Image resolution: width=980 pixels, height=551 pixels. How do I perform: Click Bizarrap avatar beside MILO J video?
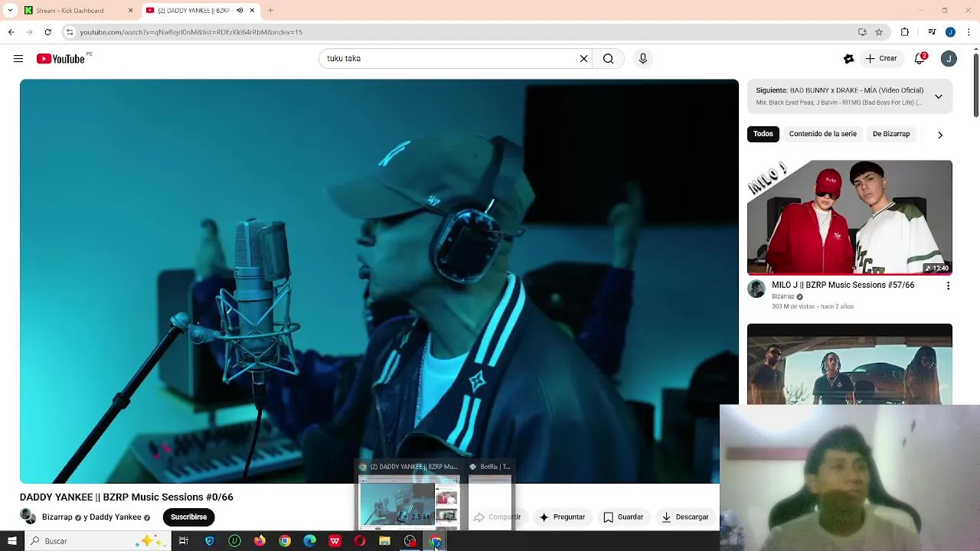tap(756, 289)
